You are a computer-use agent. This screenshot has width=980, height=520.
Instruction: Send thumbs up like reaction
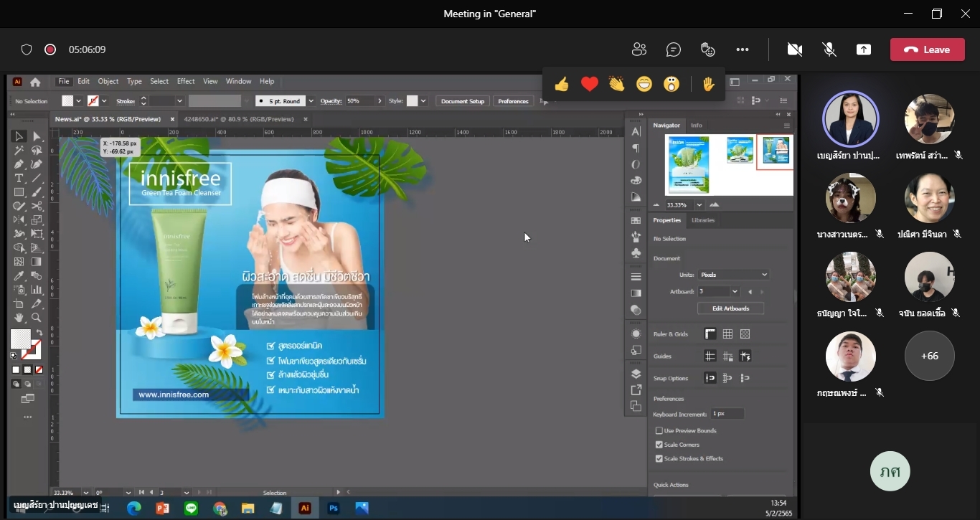(562, 85)
